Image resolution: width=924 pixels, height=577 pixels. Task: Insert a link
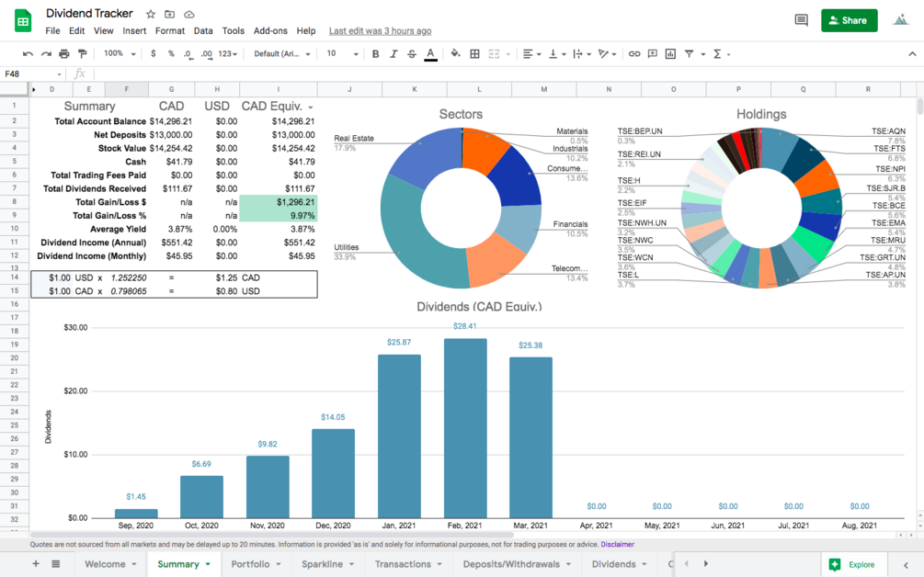tap(634, 53)
